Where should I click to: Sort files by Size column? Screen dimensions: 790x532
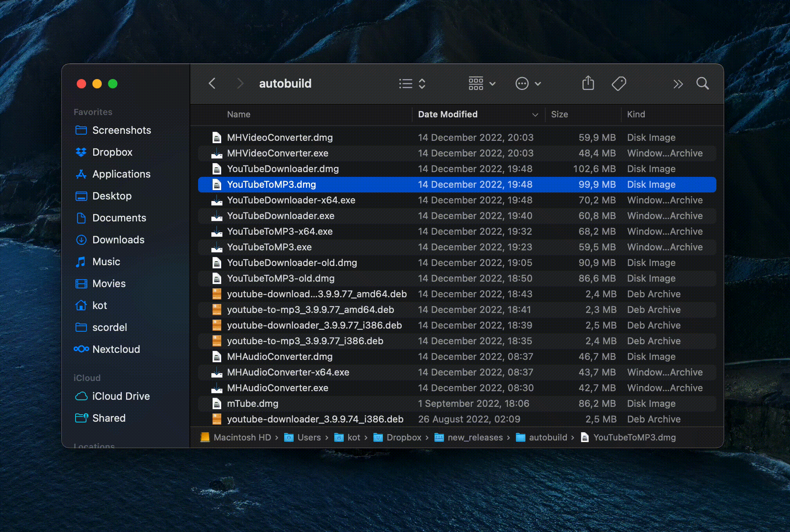pos(559,114)
